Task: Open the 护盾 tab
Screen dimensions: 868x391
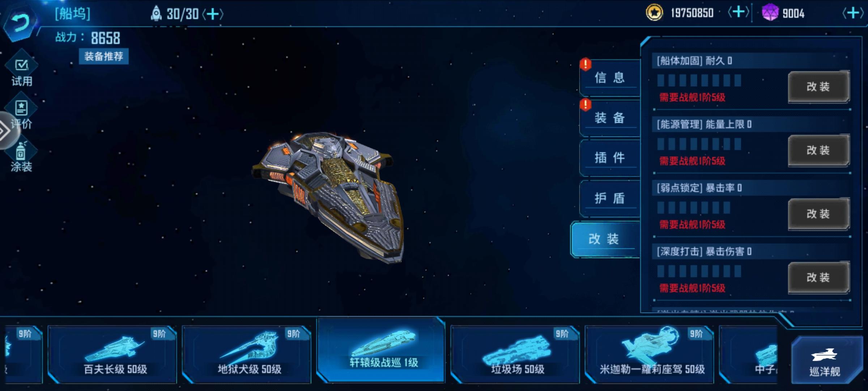Action: (x=610, y=198)
